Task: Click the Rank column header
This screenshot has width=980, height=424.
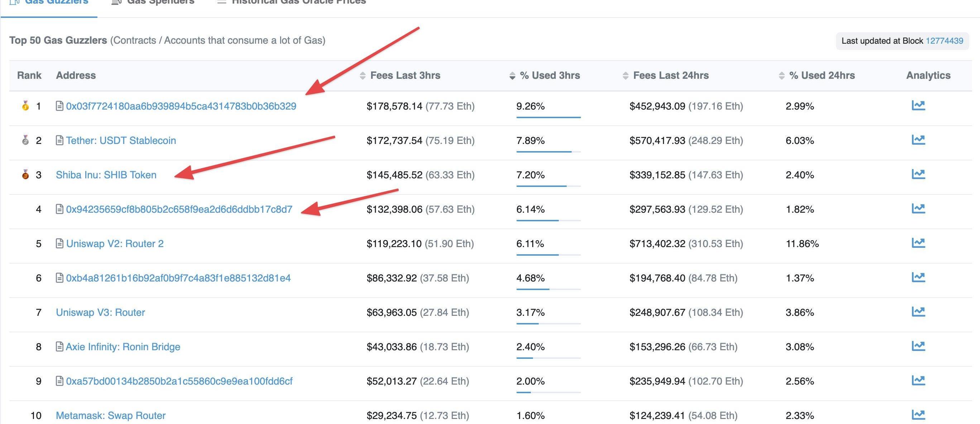Action: coord(29,75)
